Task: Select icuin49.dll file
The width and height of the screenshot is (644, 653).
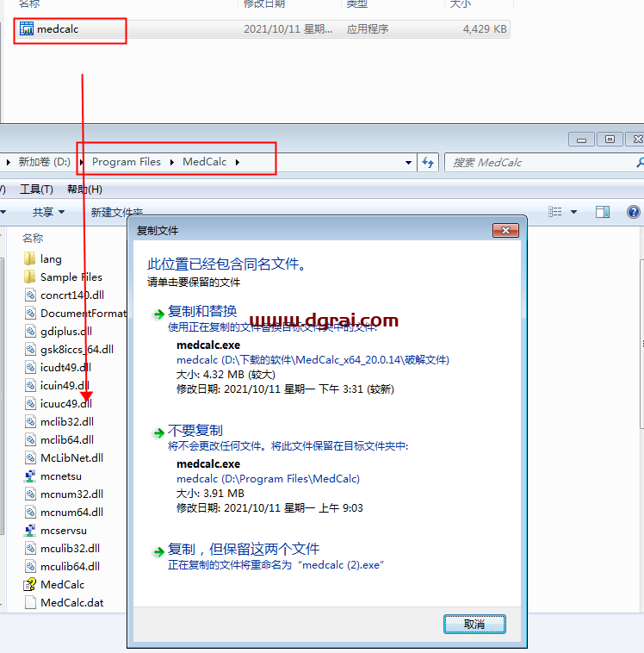Action: tap(58, 386)
